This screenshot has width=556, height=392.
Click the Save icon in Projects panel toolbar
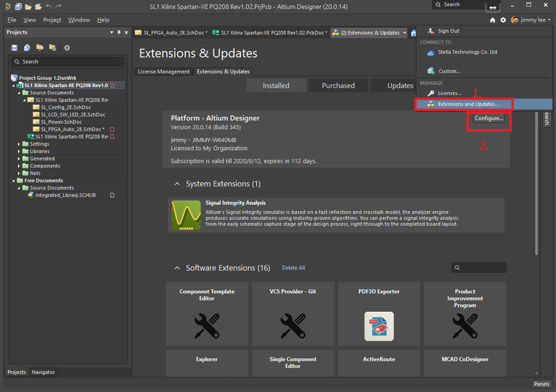click(x=14, y=48)
